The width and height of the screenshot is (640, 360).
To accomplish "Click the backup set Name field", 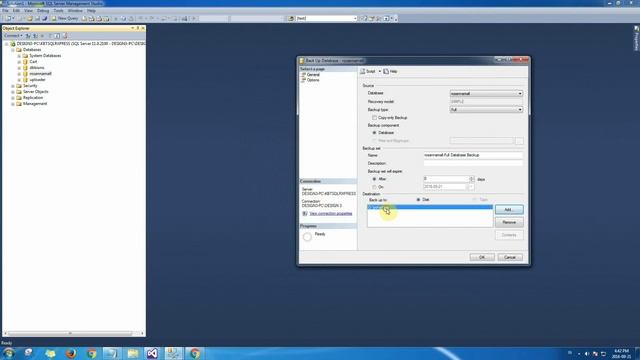I will click(473, 155).
